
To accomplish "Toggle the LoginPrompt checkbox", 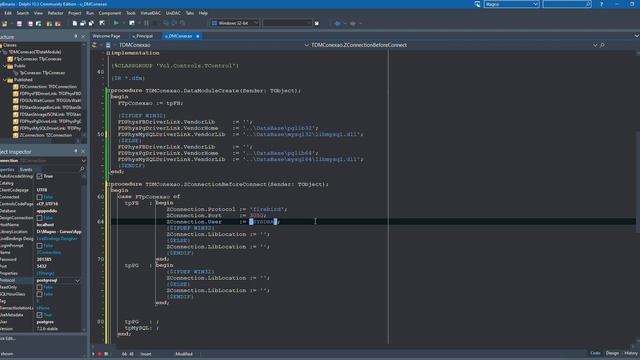I will pyautogui.click(x=39, y=246).
